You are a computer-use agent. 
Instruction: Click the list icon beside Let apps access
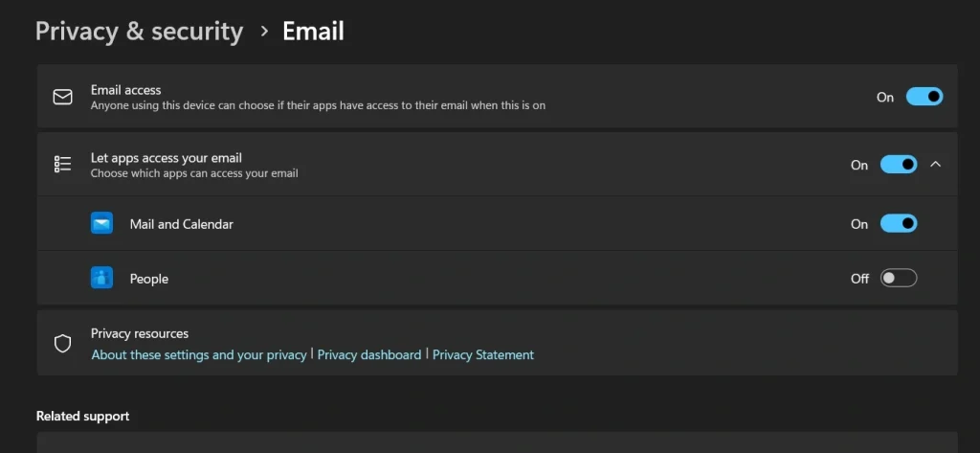(63, 165)
